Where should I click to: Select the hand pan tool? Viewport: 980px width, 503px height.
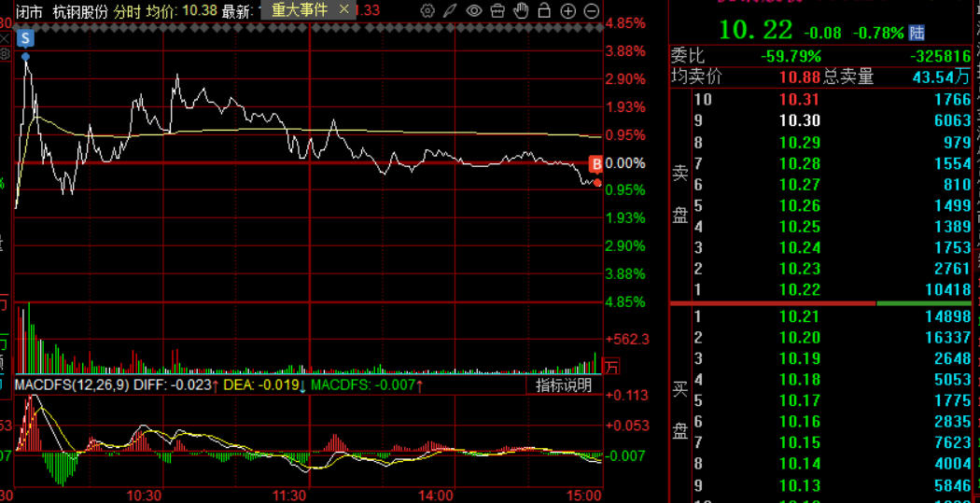(521, 10)
